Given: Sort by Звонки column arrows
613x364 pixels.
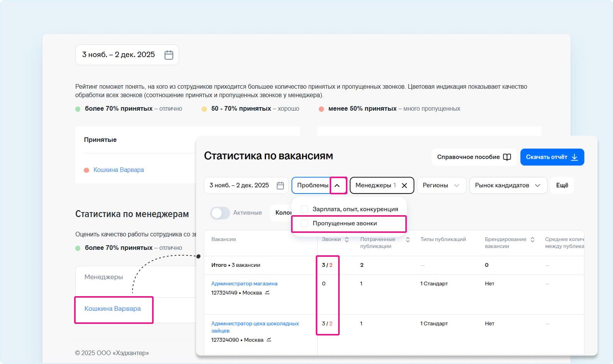Looking at the screenshot, I should 347,239.
